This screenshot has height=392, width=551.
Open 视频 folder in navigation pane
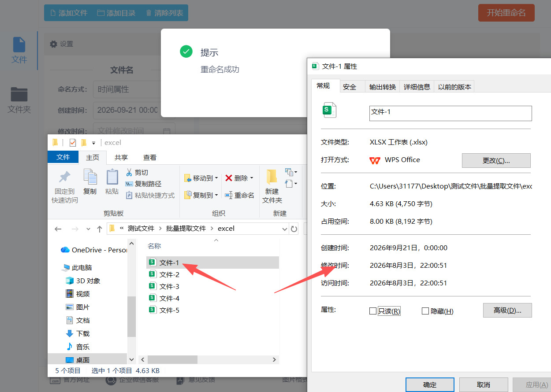tap(78, 294)
